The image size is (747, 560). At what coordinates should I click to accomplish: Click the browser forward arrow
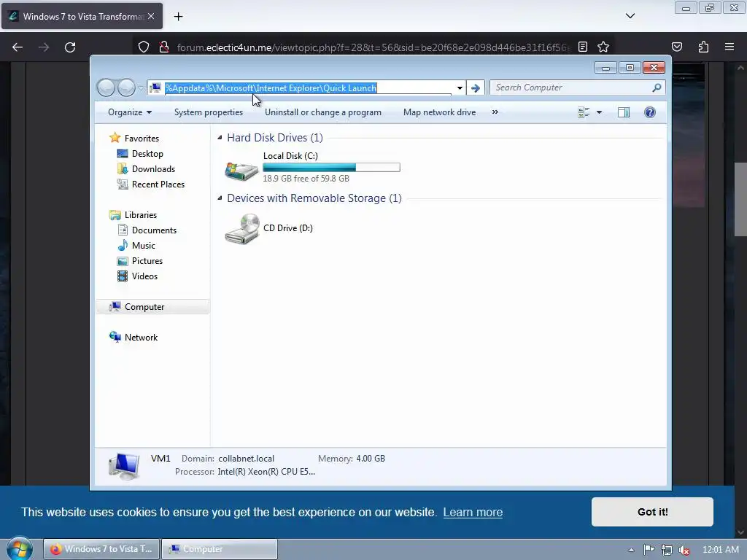click(x=44, y=47)
